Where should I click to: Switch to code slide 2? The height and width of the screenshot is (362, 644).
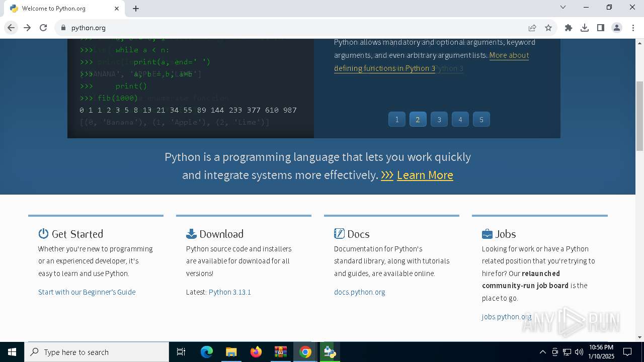click(418, 119)
